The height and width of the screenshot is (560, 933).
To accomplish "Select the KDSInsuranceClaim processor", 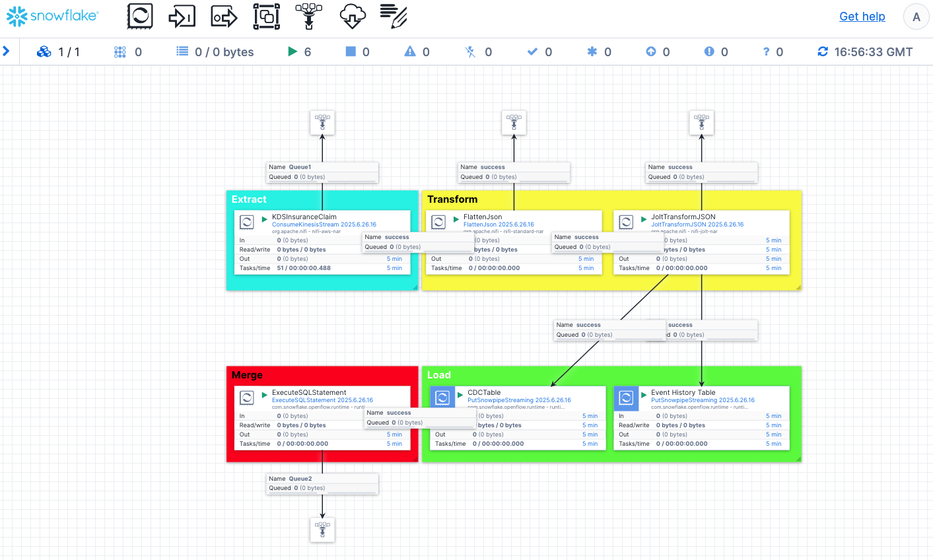I will pyautogui.click(x=304, y=217).
